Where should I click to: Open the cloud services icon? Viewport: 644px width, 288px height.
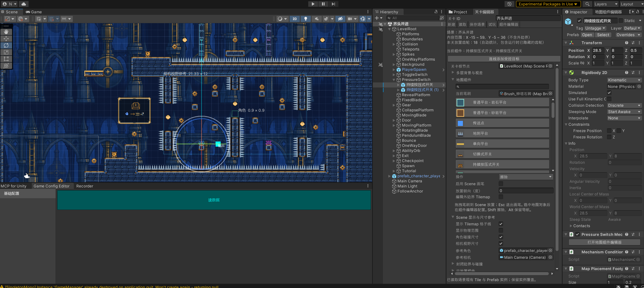click(24, 4)
